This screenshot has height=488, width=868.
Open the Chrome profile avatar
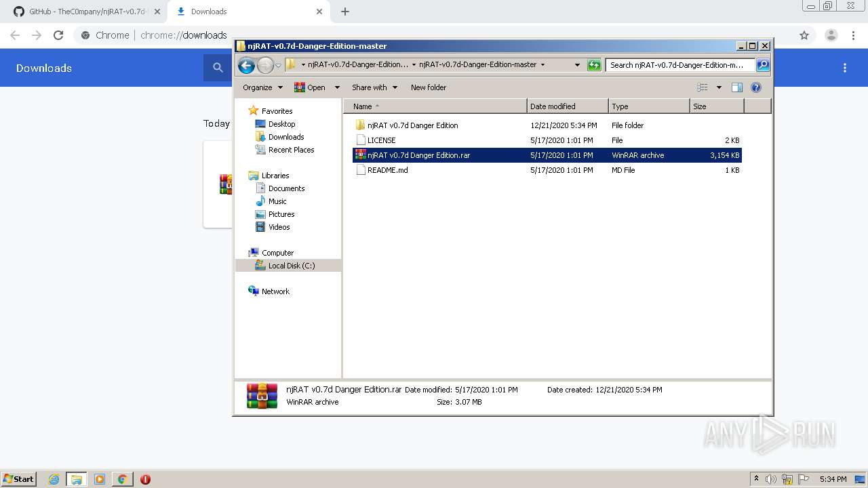(831, 35)
